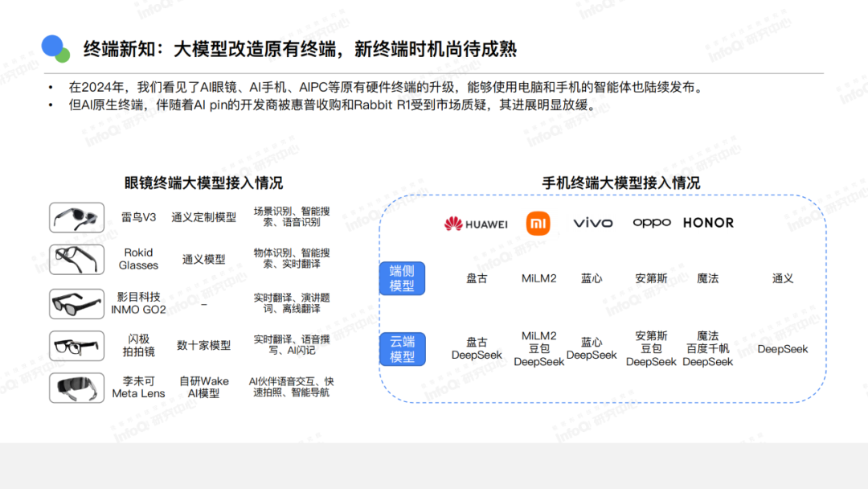
Task: Click the blue and green circle logo
Action: point(55,49)
